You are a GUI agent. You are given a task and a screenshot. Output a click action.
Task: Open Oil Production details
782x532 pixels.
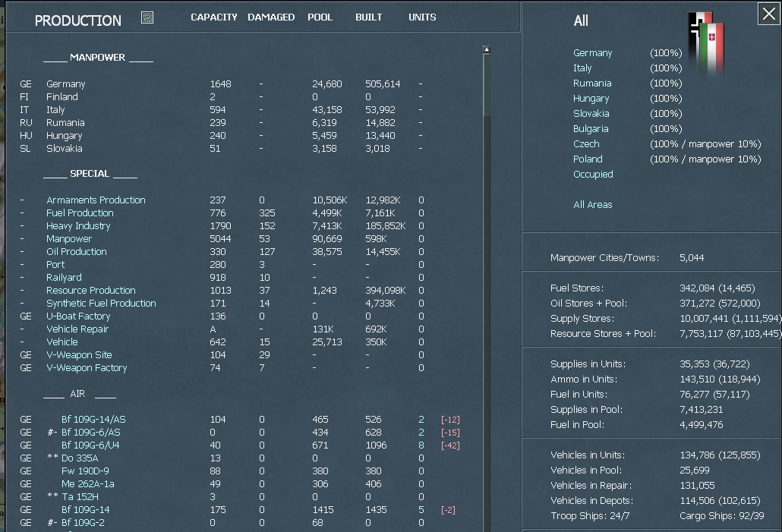[77, 252]
